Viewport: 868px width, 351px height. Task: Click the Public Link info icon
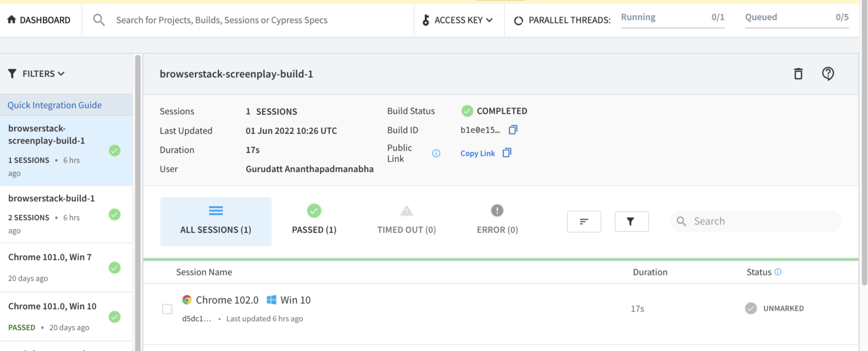[436, 153]
